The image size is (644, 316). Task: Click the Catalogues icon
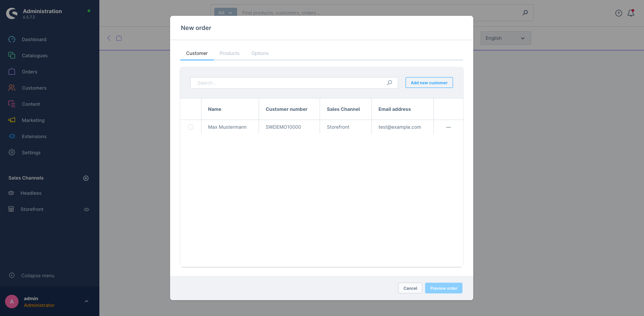[12, 55]
